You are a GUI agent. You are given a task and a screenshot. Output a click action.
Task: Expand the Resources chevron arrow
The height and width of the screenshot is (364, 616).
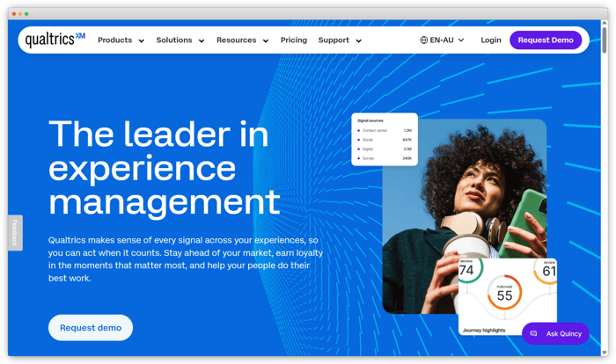(x=266, y=40)
